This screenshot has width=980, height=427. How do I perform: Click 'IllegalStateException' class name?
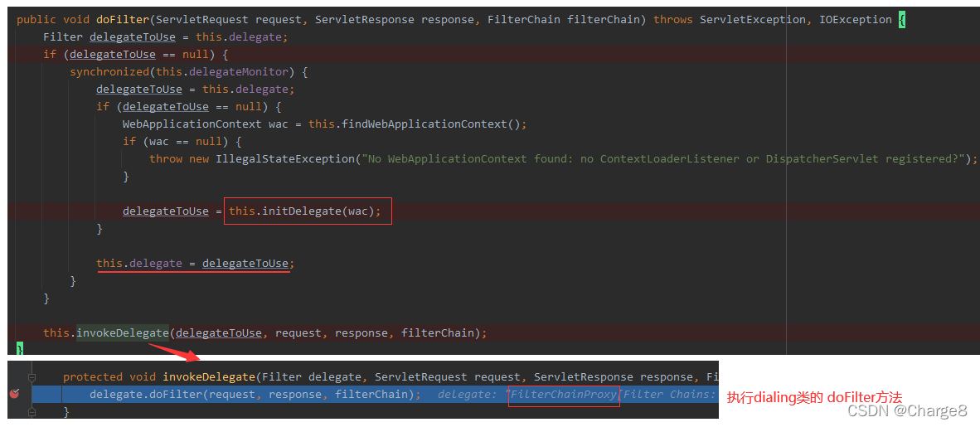click(x=284, y=159)
